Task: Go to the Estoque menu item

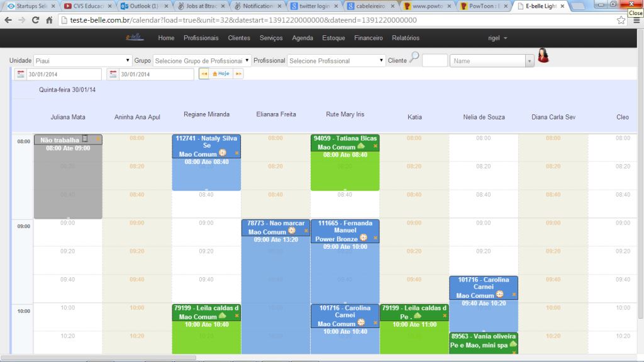Action: (333, 38)
